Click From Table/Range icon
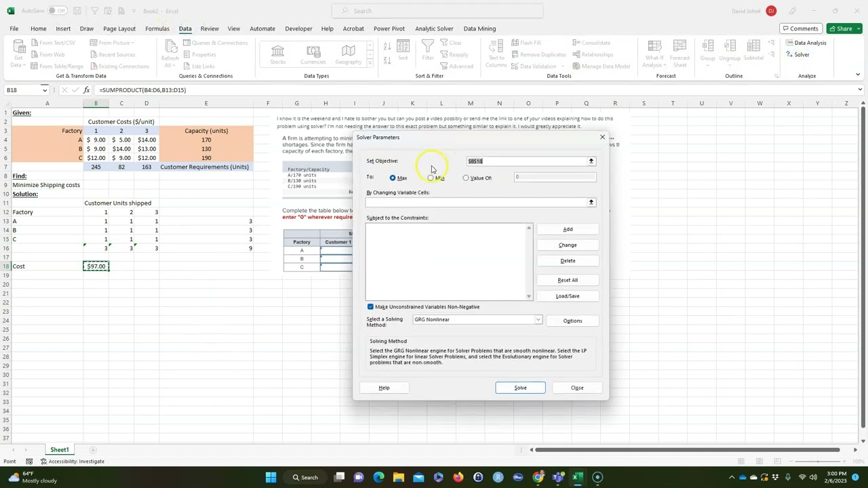 point(34,66)
